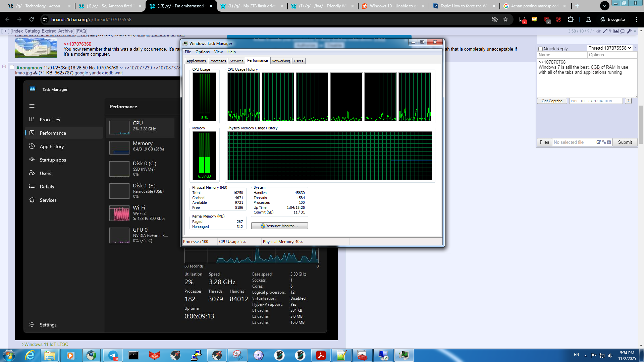The image size is (644, 362).
Task: Click the captcha text input field
Action: click(x=596, y=101)
